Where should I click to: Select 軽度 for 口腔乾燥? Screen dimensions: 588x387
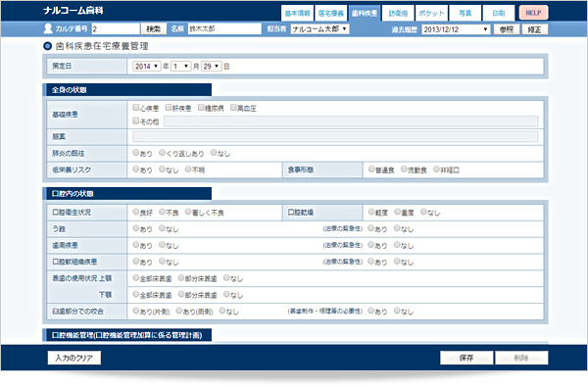[371, 212]
